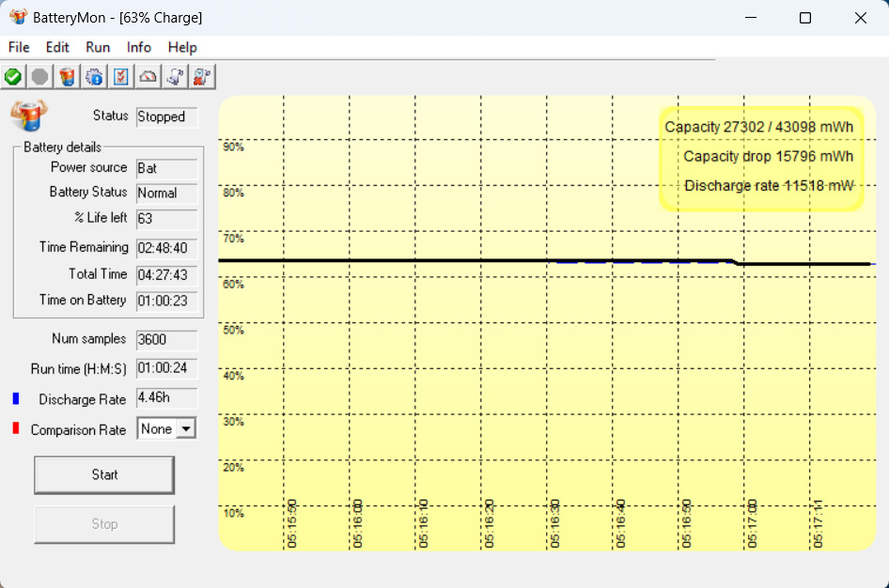
Task: Click the red Comparison Rate color marker
Action: click(x=16, y=429)
